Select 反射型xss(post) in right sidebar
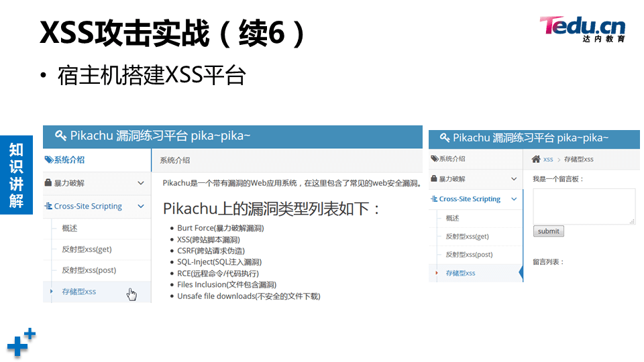644x362 pixels. tap(469, 255)
